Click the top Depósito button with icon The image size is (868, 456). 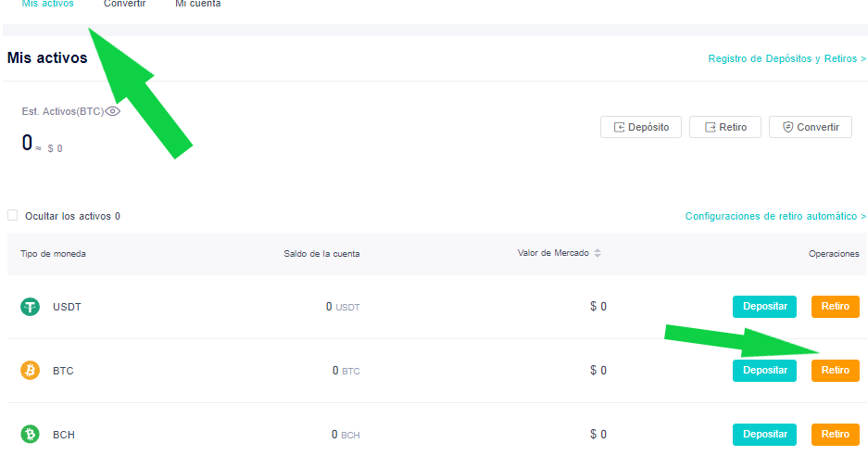coord(641,127)
